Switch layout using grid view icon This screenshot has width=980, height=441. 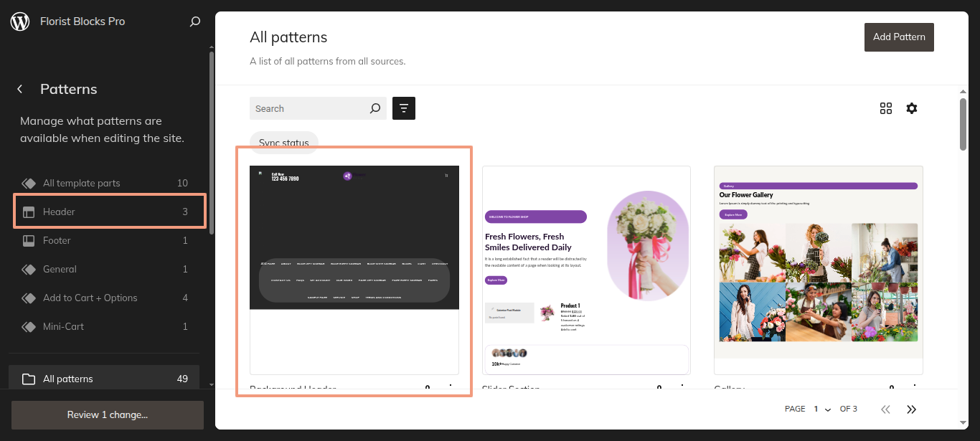886,108
